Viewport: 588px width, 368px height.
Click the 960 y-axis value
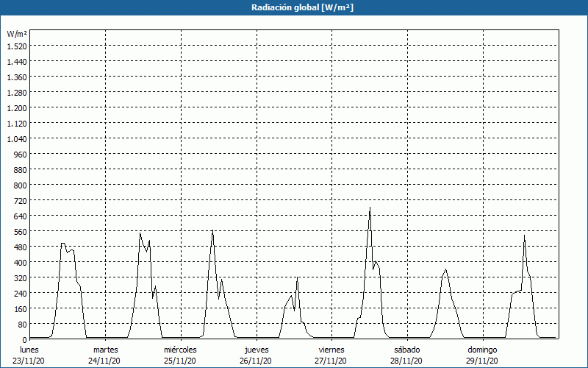(21, 155)
